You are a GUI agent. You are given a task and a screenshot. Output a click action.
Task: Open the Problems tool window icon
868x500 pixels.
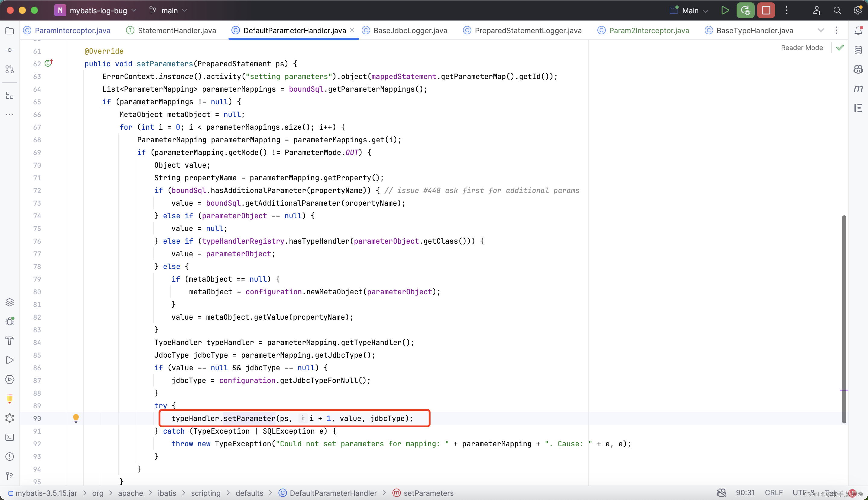tap(10, 456)
